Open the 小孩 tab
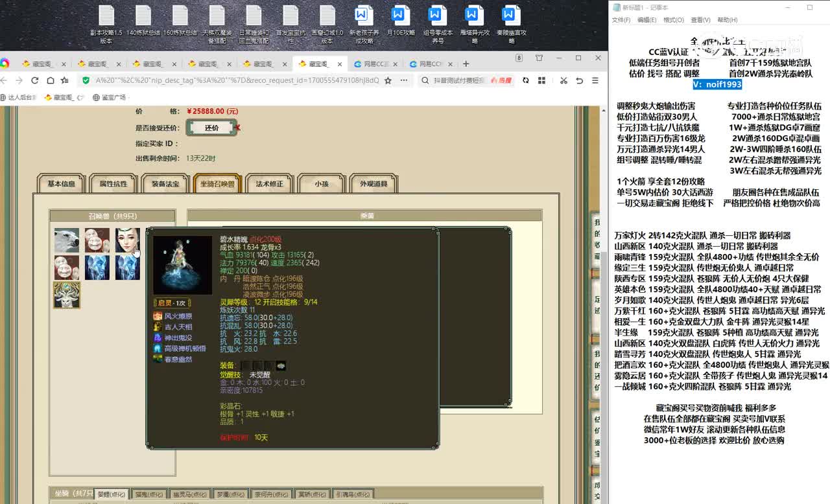Viewport: 830px width, 504px height. coord(322,184)
